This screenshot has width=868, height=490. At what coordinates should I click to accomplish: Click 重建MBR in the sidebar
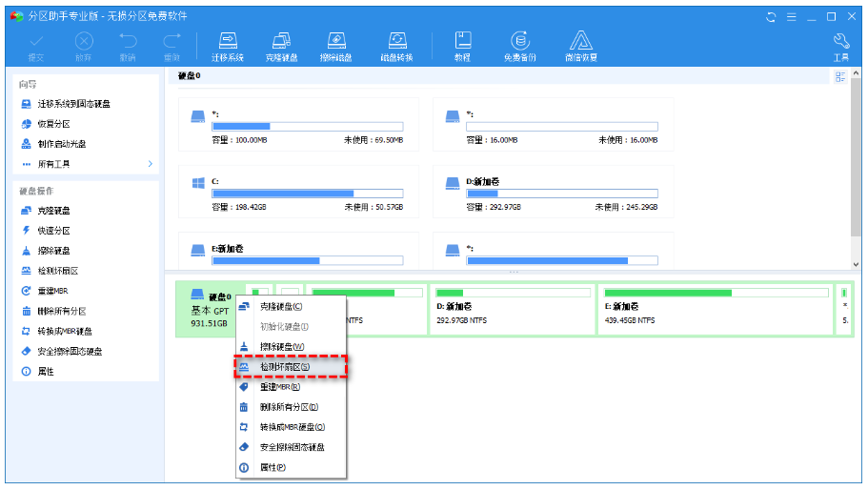tap(52, 291)
